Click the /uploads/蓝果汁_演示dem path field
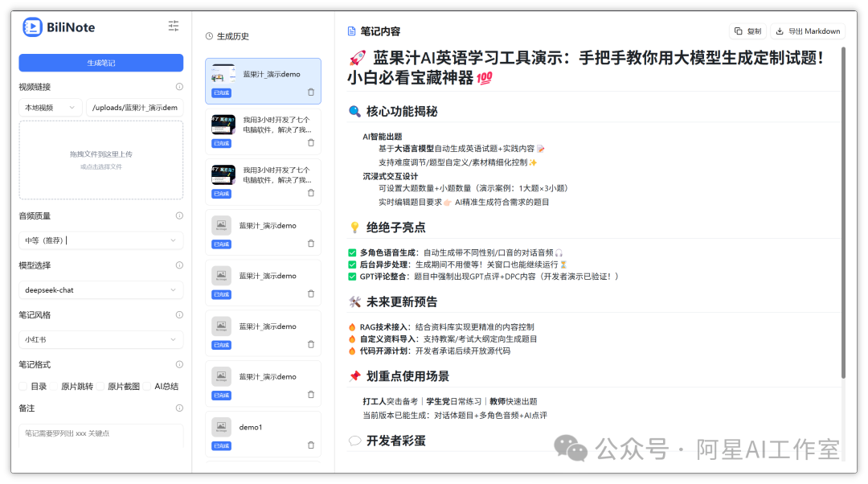The height and width of the screenshot is (484, 868). (x=134, y=108)
